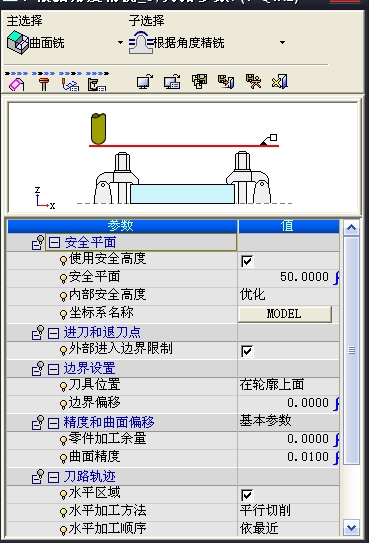This screenshot has height=543, width=369.
Task: Collapse the 安全平面 group
Action: click(x=54, y=242)
